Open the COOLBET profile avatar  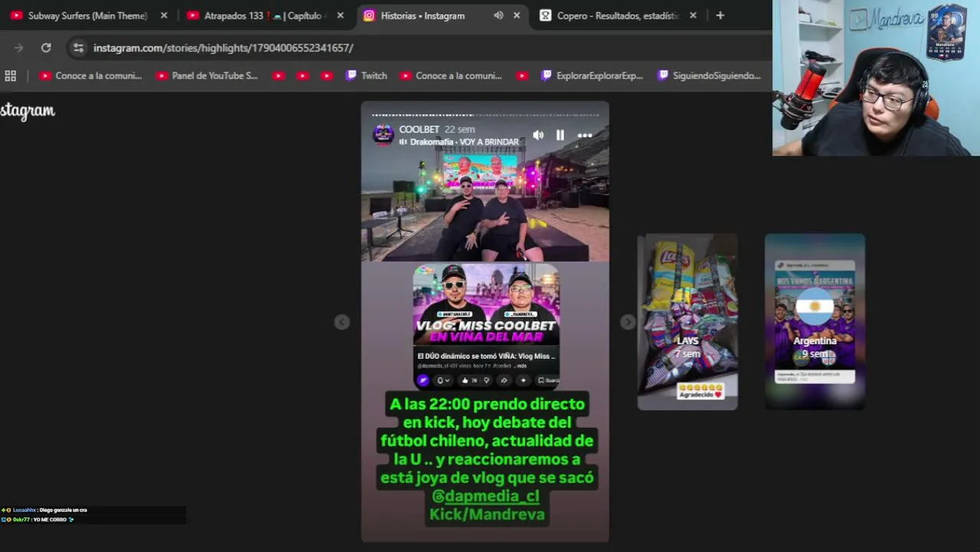point(383,135)
